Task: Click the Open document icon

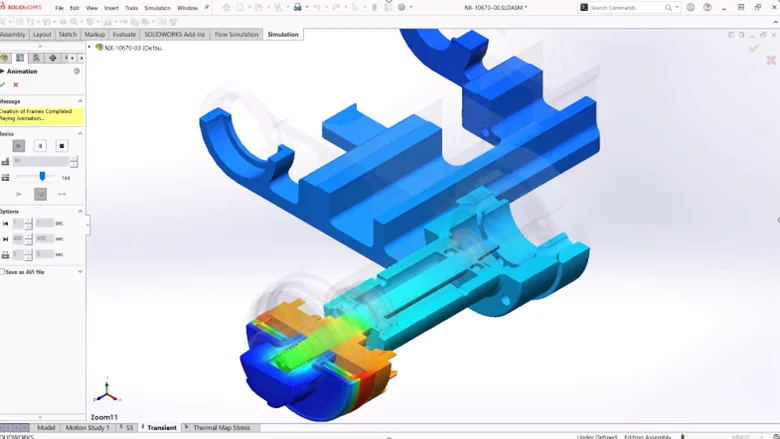Action: click(x=259, y=7)
